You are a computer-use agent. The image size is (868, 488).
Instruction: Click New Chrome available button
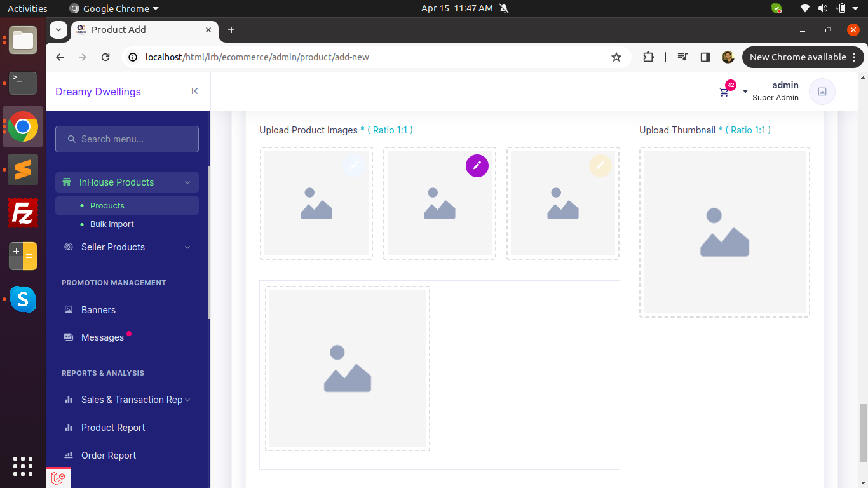[x=803, y=57]
